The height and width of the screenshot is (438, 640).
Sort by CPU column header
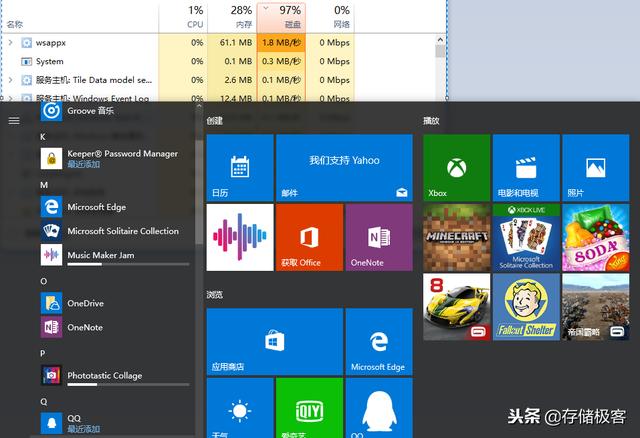[x=183, y=17]
